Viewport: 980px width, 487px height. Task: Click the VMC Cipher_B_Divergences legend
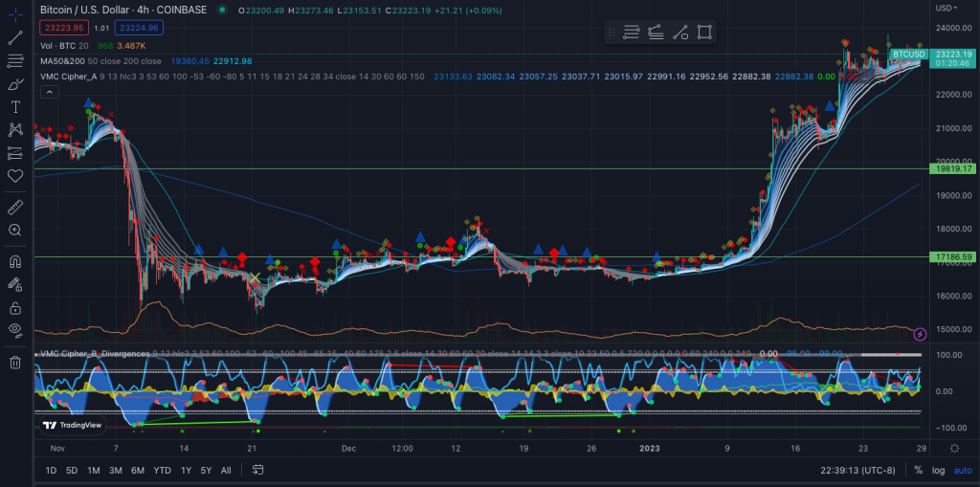[x=95, y=354]
